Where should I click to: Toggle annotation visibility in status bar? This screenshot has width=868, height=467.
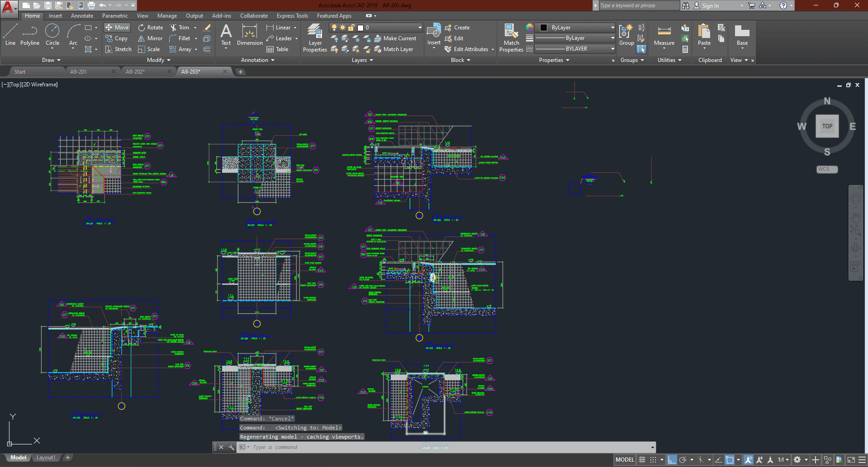pyautogui.click(x=749, y=460)
